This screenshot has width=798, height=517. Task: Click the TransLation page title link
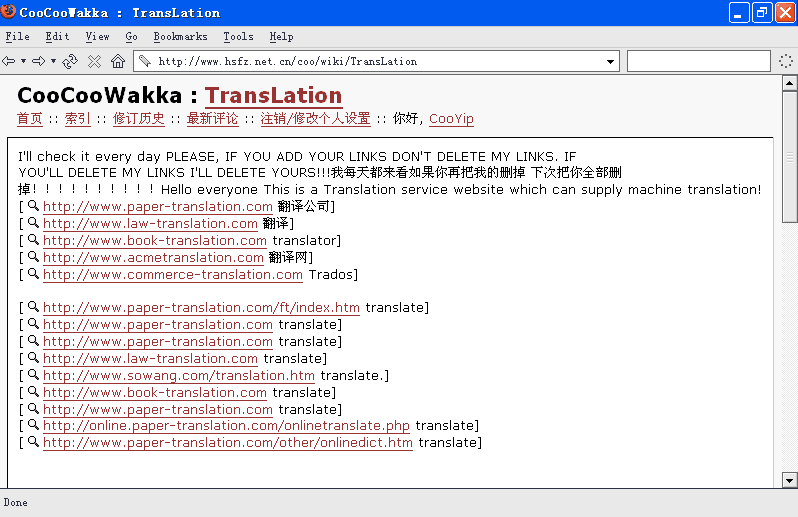tap(273, 96)
